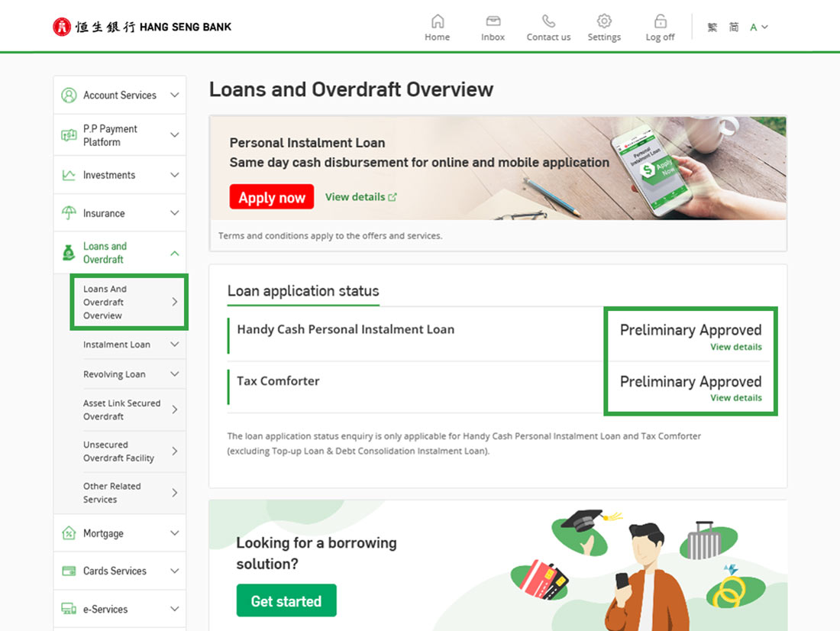Click Terms and conditions apply text
The width and height of the screenshot is (840, 631).
330,235
